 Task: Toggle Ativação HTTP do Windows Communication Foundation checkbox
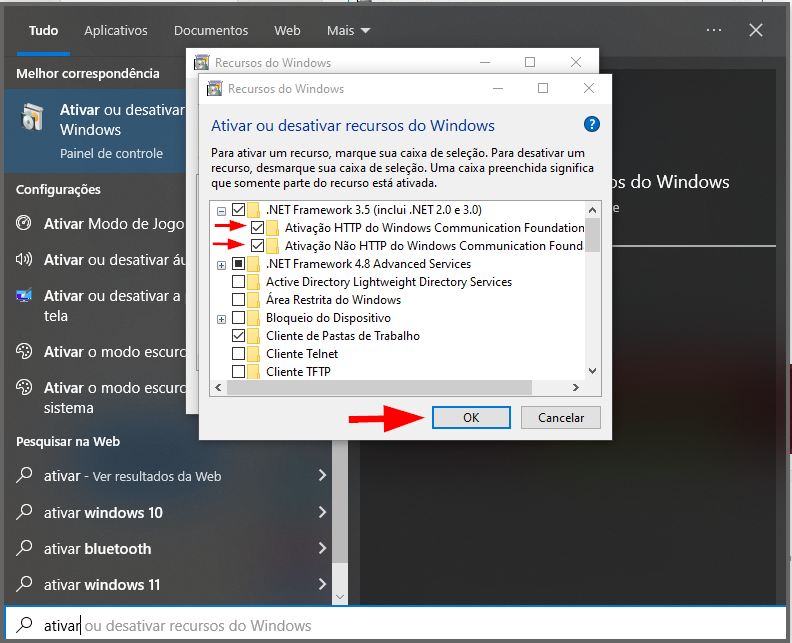tap(257, 228)
